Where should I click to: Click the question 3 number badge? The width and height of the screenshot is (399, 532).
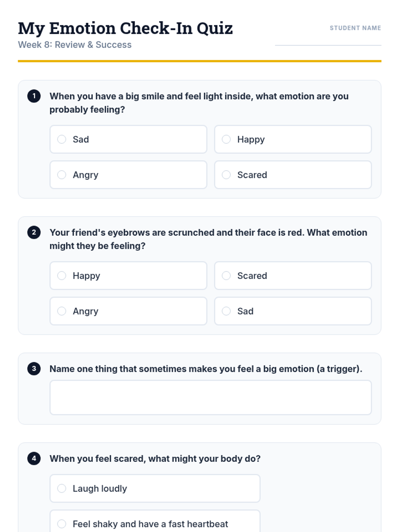click(x=34, y=369)
